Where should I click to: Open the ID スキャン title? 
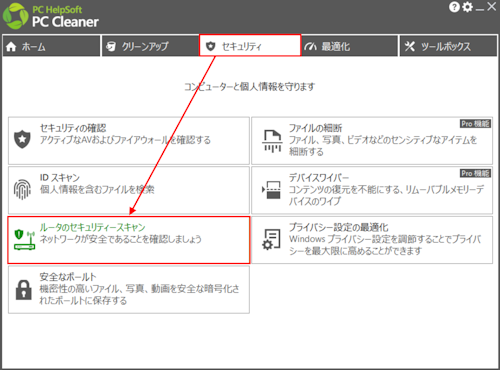[60, 178]
